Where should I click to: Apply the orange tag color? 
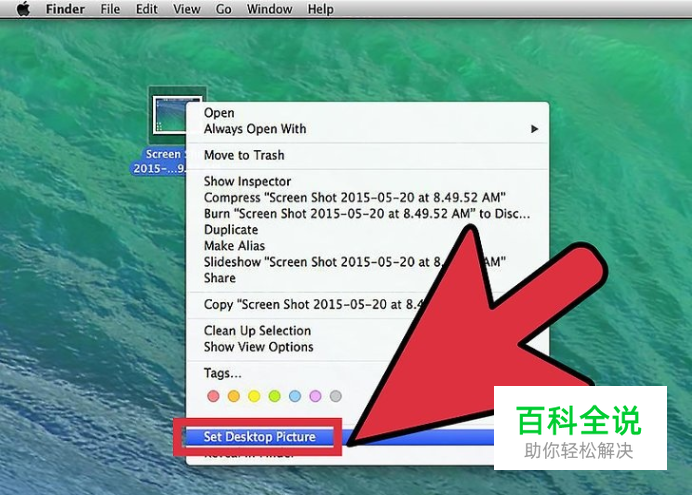click(x=233, y=396)
